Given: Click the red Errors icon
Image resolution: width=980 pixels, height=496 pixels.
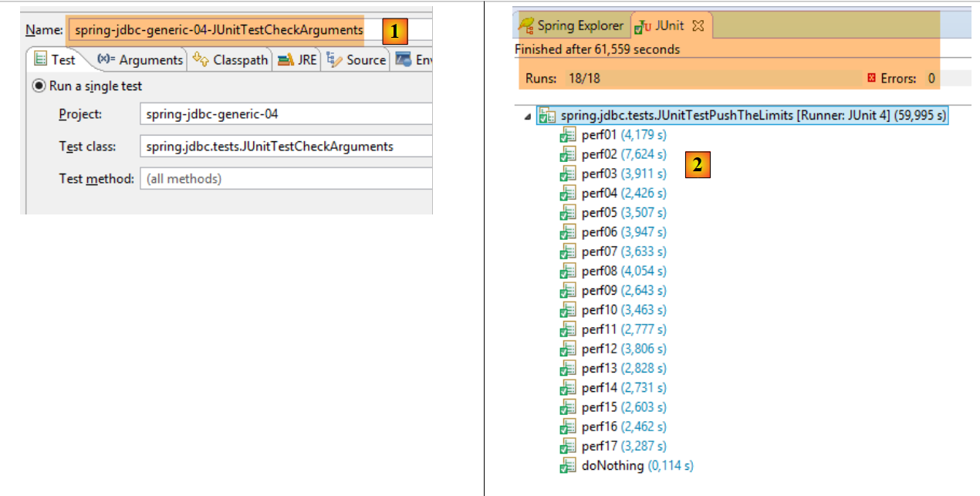Looking at the screenshot, I should click(872, 78).
